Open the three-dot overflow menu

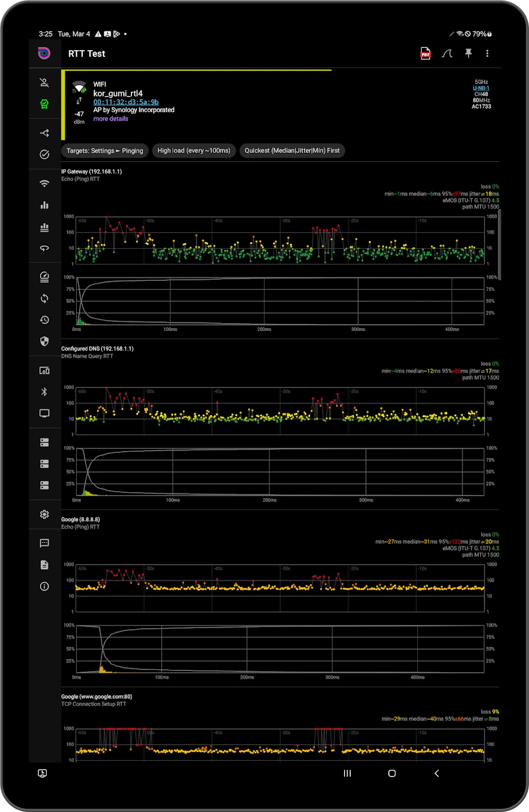coord(487,53)
